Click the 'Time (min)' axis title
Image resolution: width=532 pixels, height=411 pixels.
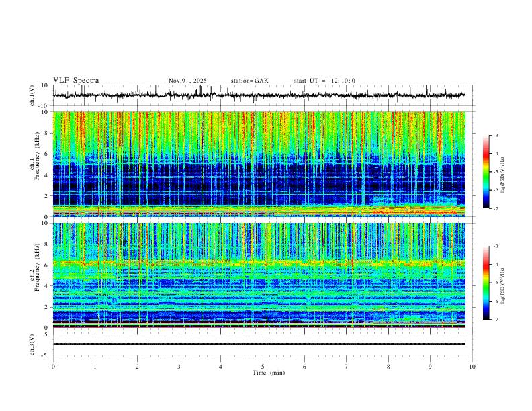coord(269,373)
